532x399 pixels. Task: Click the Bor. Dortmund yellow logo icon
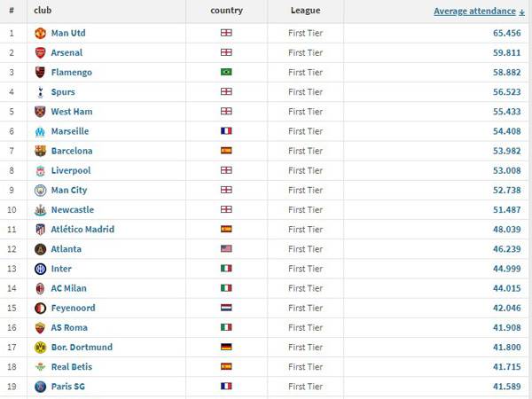pyautogui.click(x=41, y=348)
